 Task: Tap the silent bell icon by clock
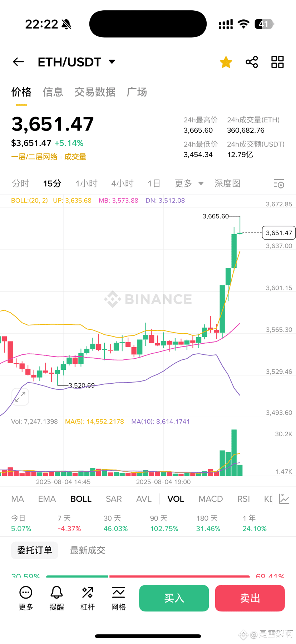point(66,24)
